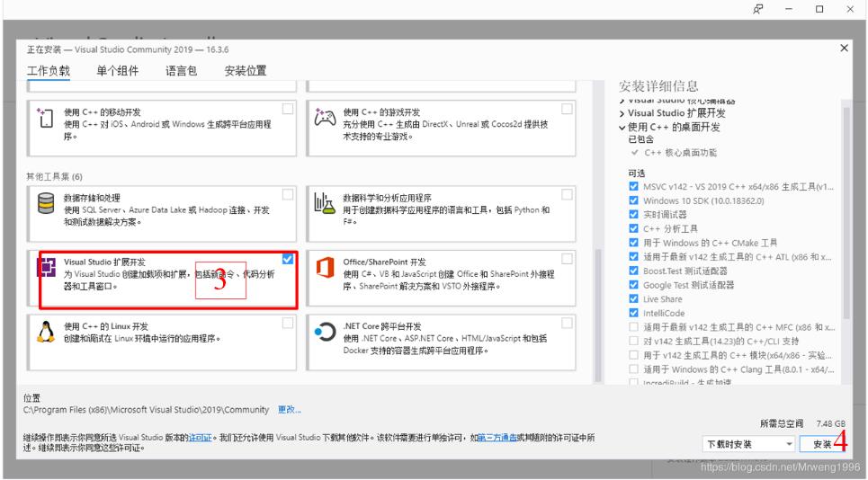
Task: Check the .NET Core cross-platform workload
Action: pyautogui.click(x=567, y=323)
